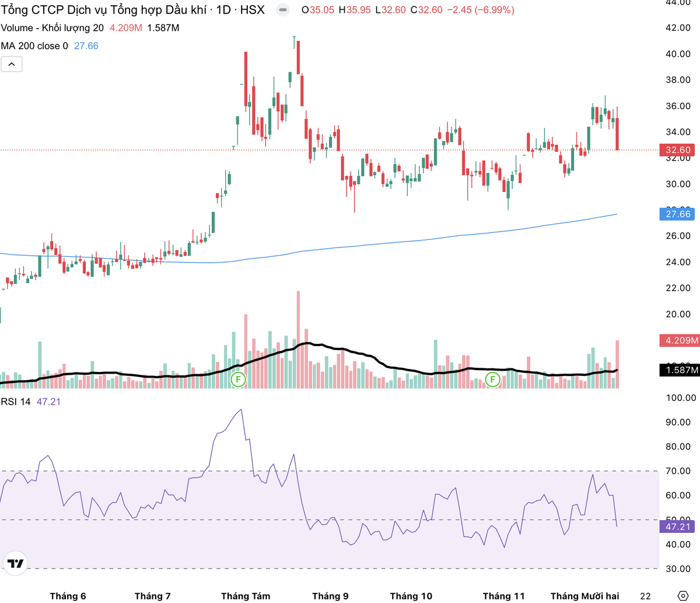Collapse the indicator legend with chevron button
The image size is (700, 603).
click(12, 64)
